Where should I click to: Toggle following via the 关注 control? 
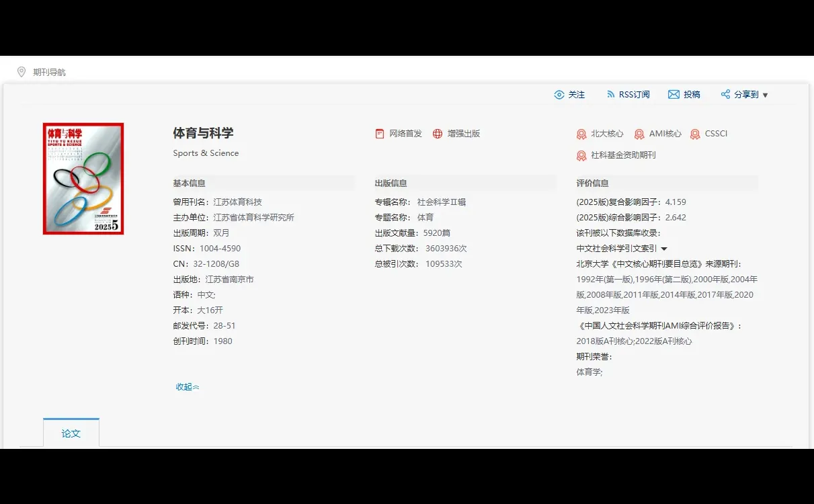pos(570,94)
